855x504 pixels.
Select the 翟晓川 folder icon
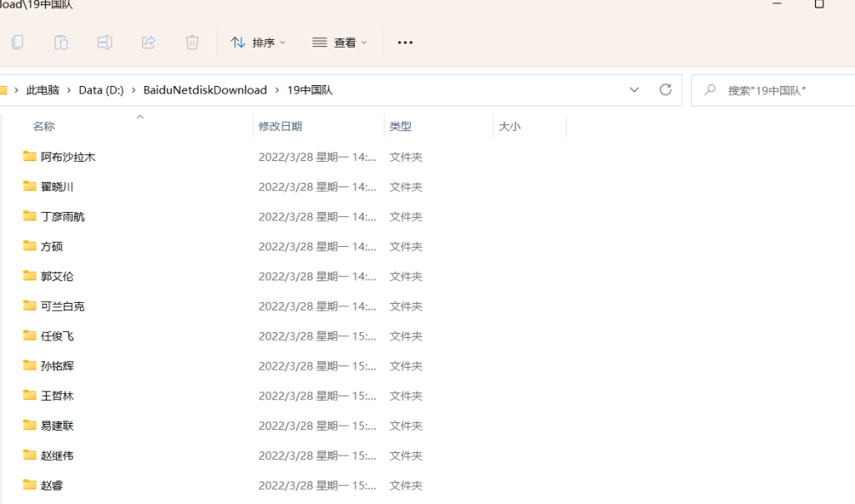pos(29,186)
